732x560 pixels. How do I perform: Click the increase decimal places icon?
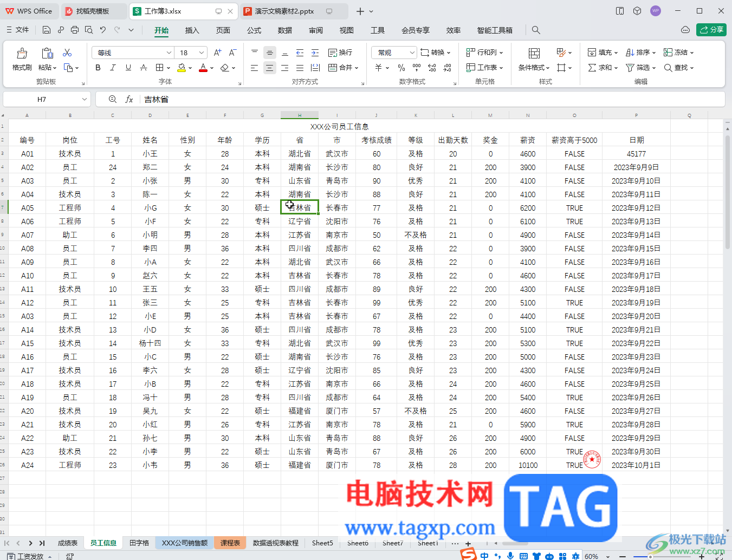pos(432,68)
